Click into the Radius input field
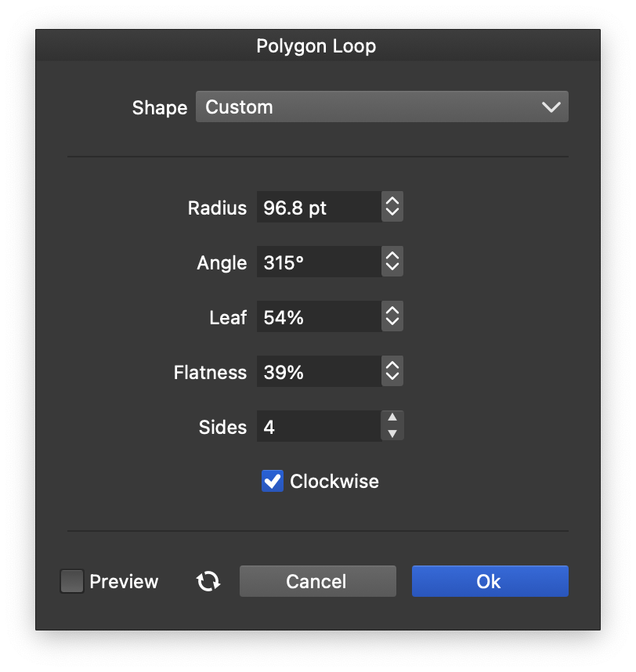The width and height of the screenshot is (636, 672). [x=319, y=208]
